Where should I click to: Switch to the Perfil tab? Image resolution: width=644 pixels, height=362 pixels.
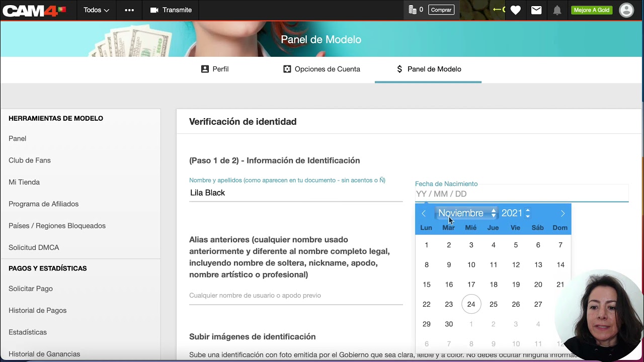pos(214,69)
